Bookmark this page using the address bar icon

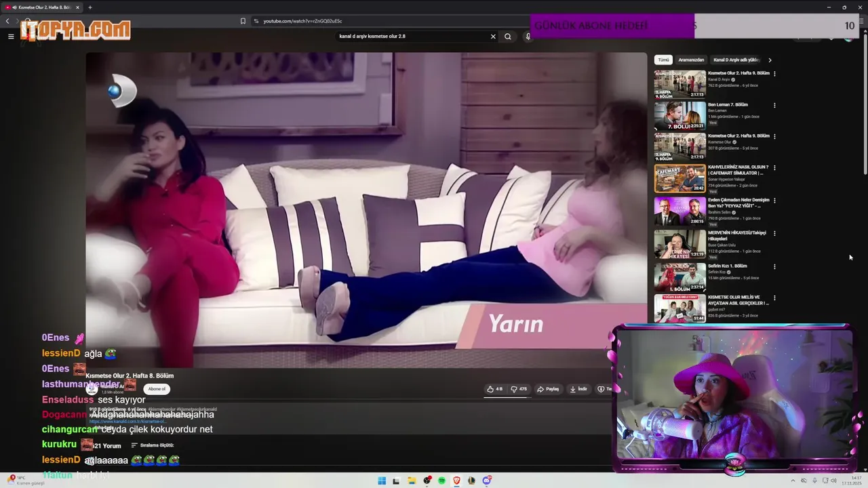243,21
